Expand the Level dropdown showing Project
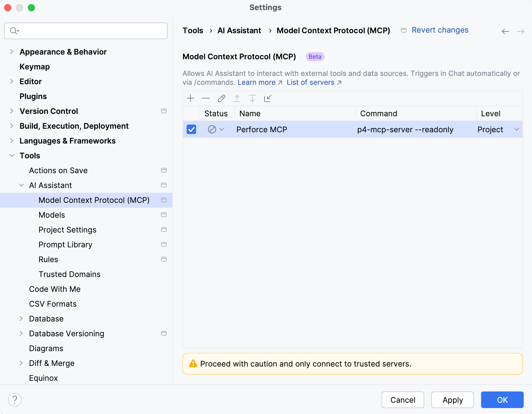This screenshot has width=532, height=414. (516, 129)
